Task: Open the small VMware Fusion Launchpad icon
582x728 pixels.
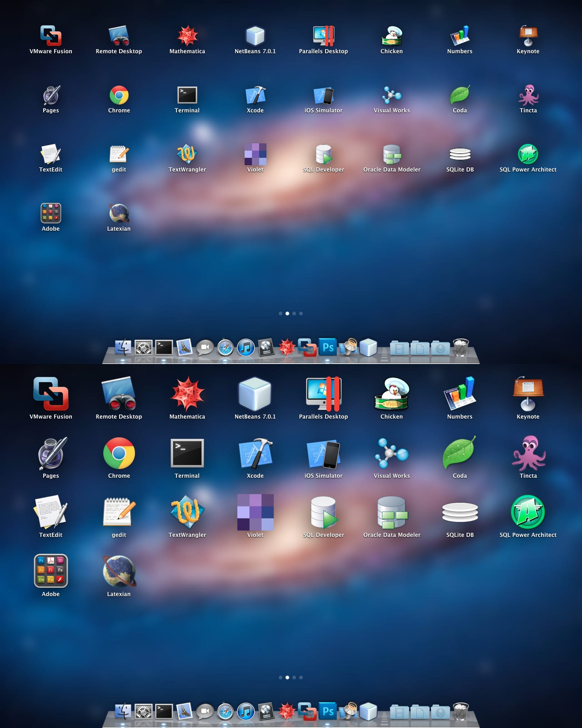Action: click(x=50, y=35)
